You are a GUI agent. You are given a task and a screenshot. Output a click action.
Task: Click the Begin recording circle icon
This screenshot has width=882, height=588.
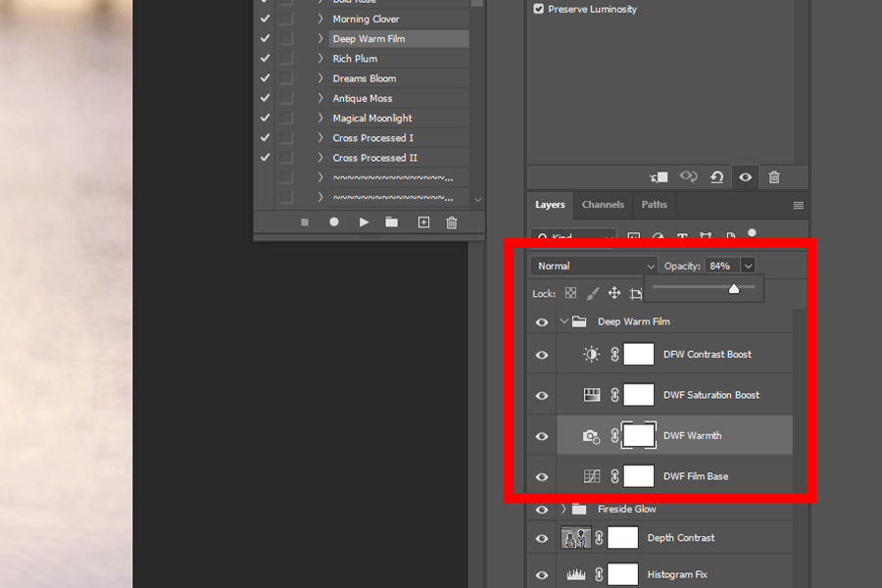[334, 222]
